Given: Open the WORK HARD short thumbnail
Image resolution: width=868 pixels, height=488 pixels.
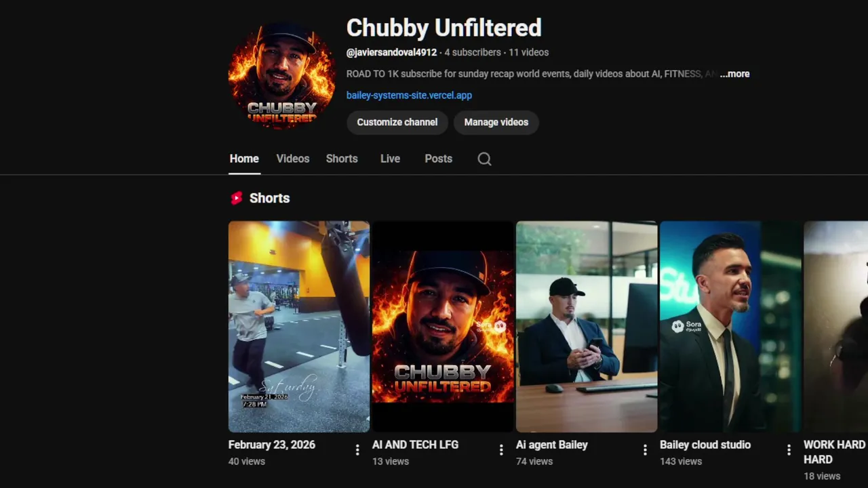Looking at the screenshot, I should tap(835, 327).
